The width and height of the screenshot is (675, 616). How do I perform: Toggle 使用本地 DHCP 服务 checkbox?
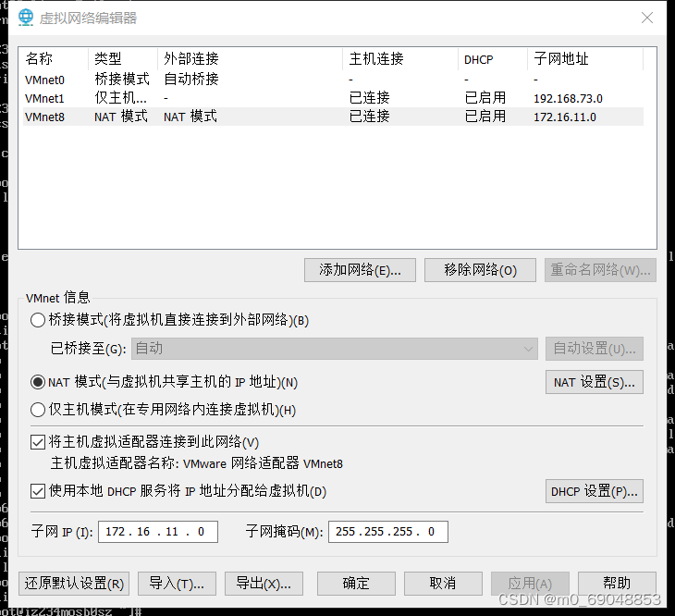click(38, 491)
